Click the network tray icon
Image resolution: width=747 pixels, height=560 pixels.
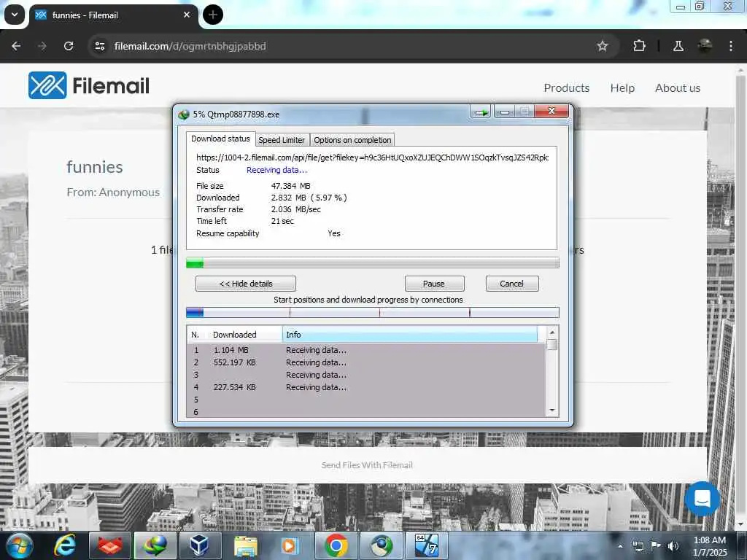[638, 546]
